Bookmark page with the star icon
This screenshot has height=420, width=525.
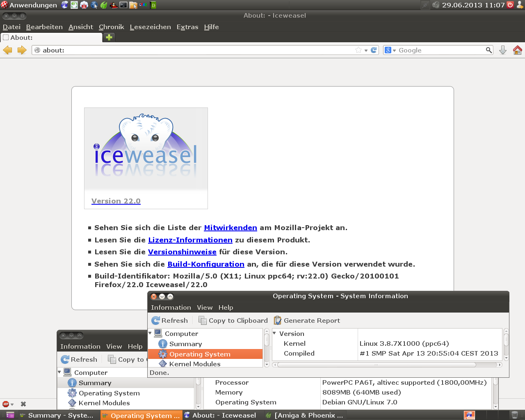tap(358, 50)
